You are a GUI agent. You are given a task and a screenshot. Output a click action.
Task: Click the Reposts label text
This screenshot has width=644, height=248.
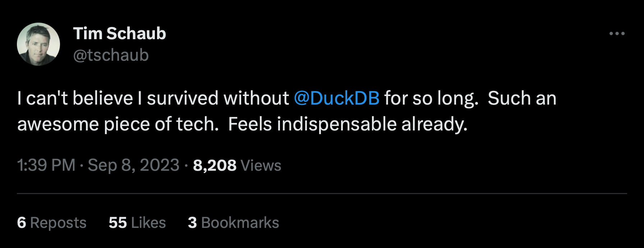(x=58, y=223)
